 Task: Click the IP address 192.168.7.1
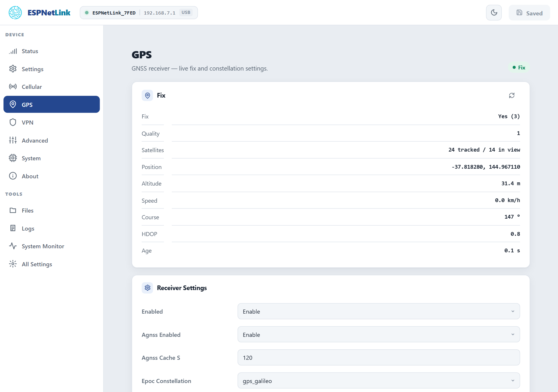tap(160, 13)
